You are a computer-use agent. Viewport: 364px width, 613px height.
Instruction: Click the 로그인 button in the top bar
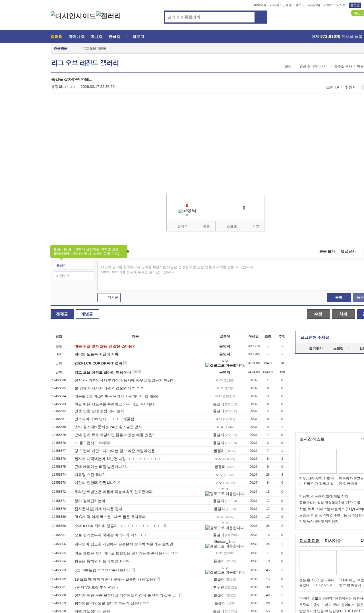355,5
